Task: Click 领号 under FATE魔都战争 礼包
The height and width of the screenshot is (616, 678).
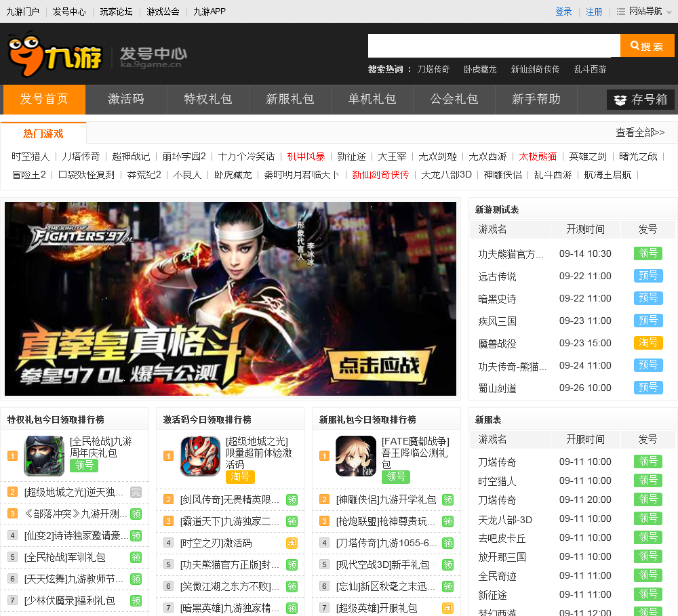Action: pos(396,477)
